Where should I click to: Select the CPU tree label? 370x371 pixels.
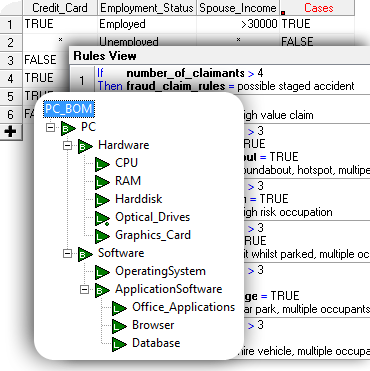point(126,163)
